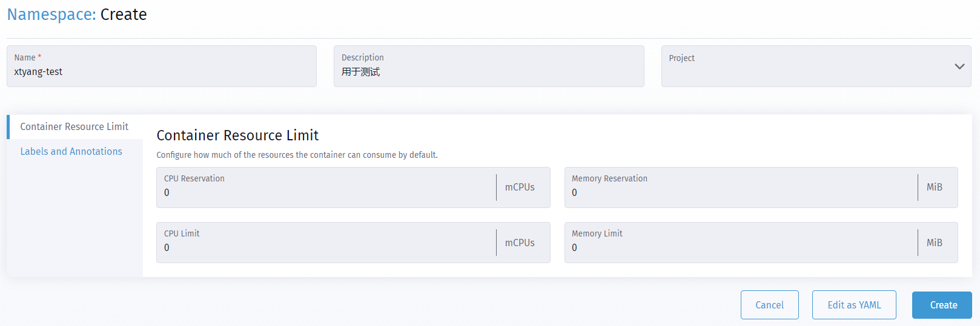Screen dimensions: 980x326
Task: Click the Project dropdown chevron arrow
Action: (959, 67)
